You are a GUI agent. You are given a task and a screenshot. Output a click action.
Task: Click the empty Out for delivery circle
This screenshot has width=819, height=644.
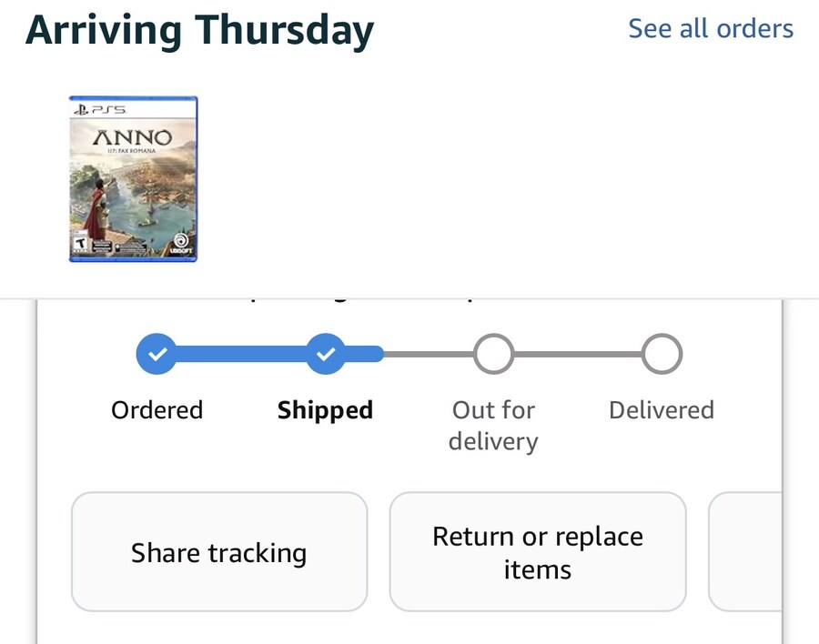(x=493, y=354)
